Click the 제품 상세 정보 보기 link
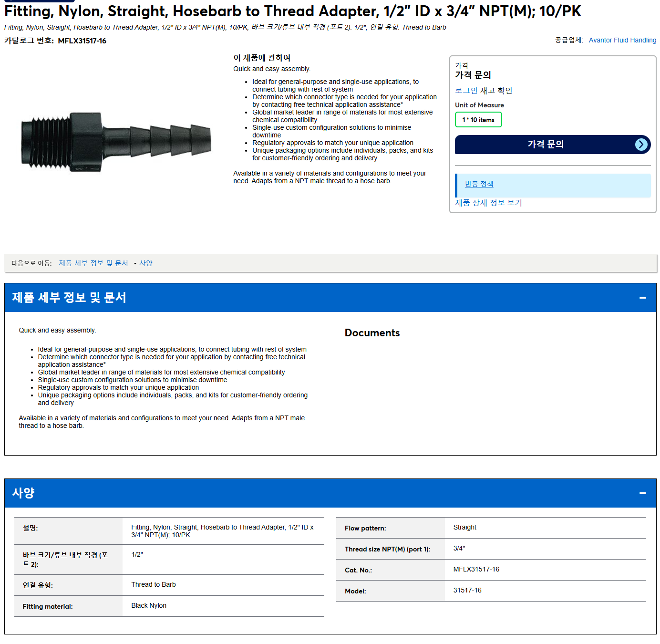The image size is (660, 644). [x=488, y=203]
